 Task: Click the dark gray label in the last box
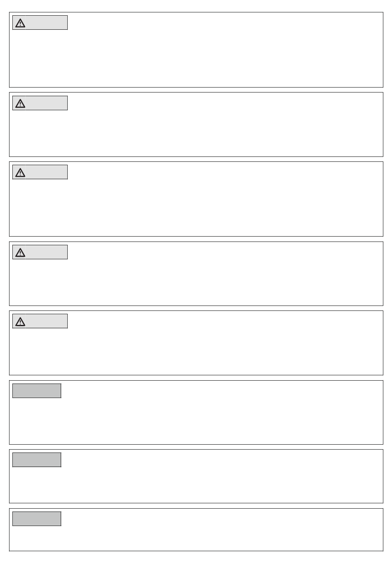[37, 519]
